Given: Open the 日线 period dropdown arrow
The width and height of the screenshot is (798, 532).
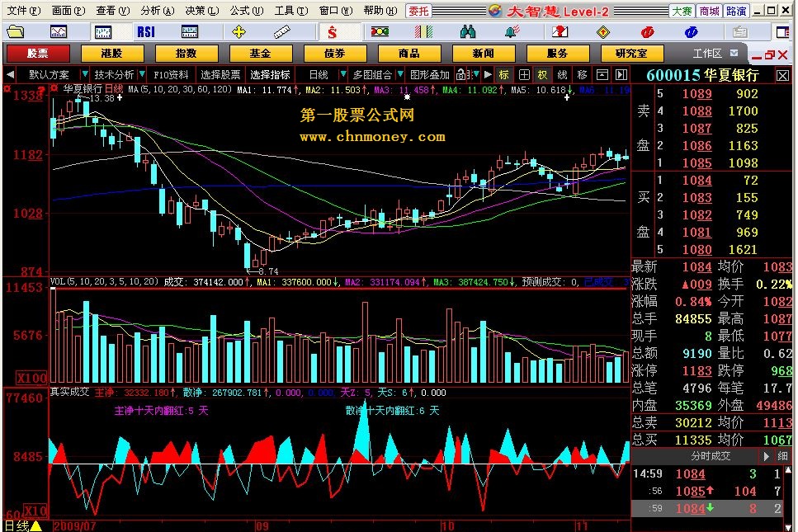Looking at the screenshot, I should (x=343, y=75).
